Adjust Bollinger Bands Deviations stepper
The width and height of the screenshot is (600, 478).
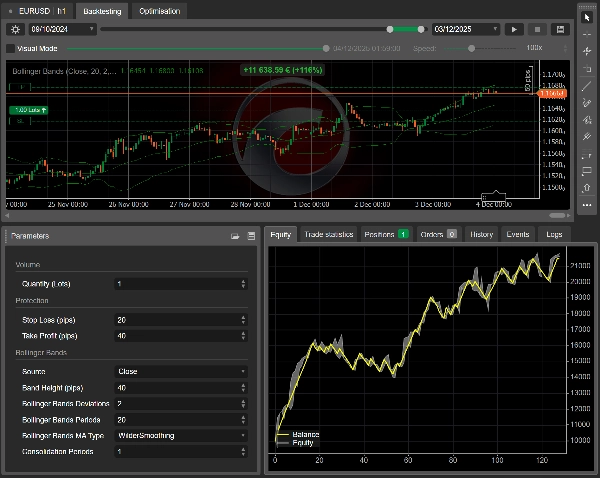pos(243,404)
